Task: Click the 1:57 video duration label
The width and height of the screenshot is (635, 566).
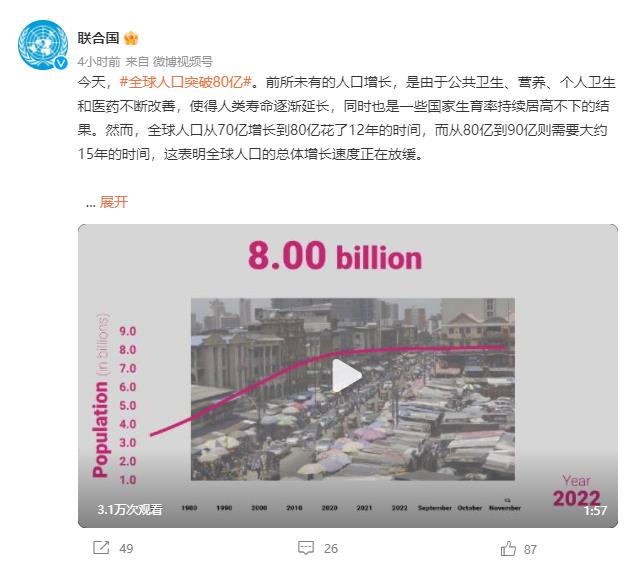Action: (x=595, y=511)
